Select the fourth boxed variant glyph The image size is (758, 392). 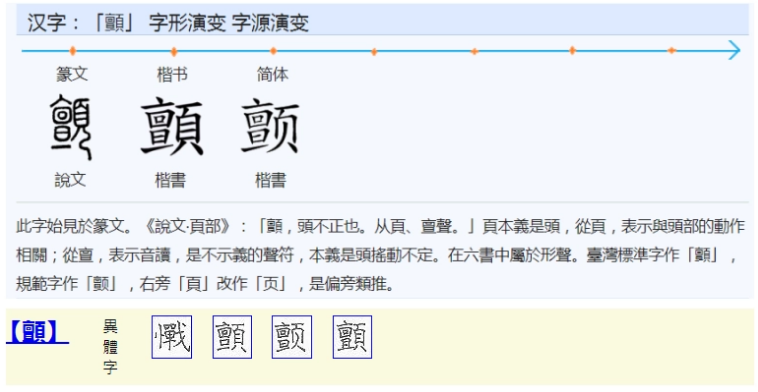click(x=352, y=337)
